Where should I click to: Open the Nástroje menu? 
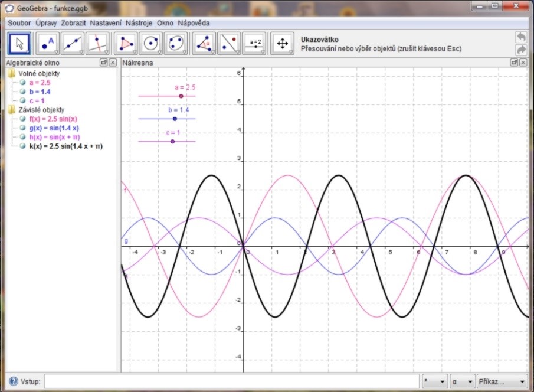pos(138,23)
